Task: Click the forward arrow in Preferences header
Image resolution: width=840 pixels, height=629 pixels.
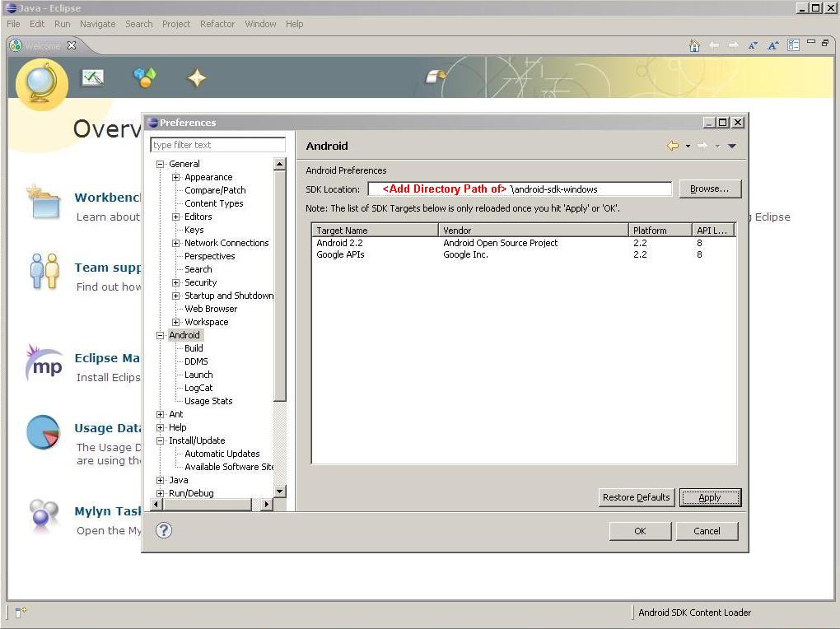Action: pos(702,146)
